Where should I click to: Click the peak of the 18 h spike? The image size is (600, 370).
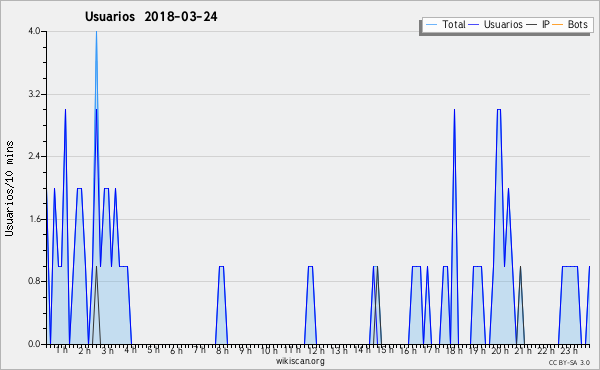point(454,110)
